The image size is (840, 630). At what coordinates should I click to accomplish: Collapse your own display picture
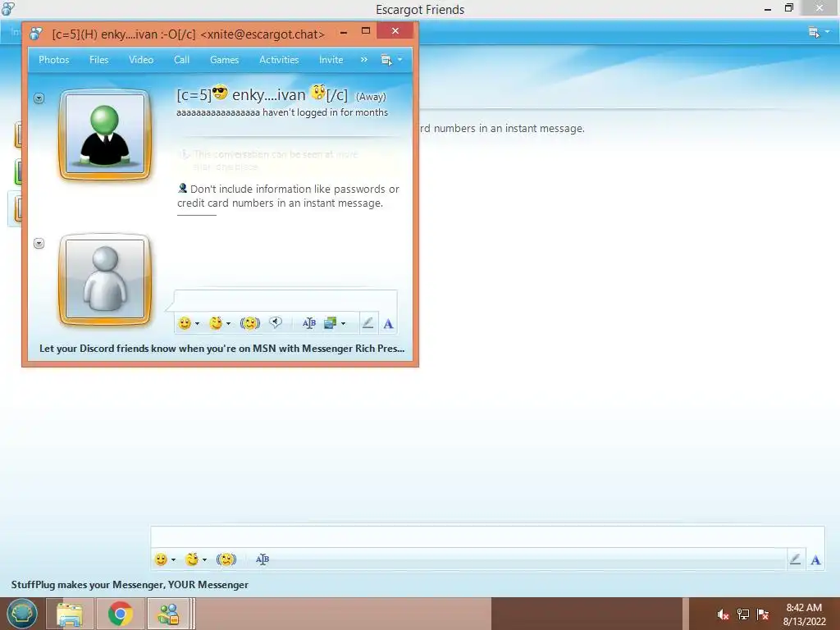[39, 243]
